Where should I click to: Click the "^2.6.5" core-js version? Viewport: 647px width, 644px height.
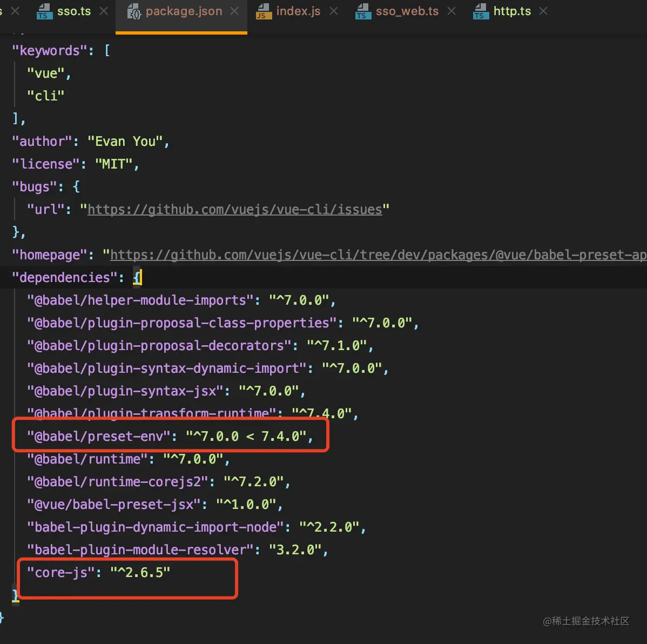(140, 573)
